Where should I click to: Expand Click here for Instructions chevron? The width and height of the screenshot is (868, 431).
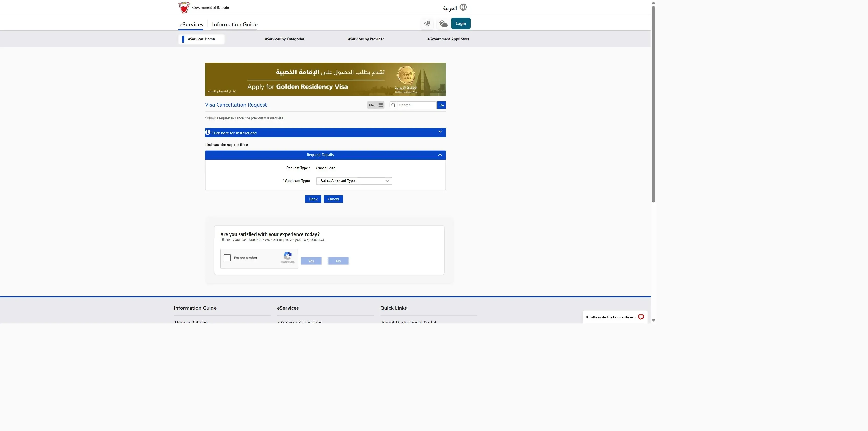(440, 132)
